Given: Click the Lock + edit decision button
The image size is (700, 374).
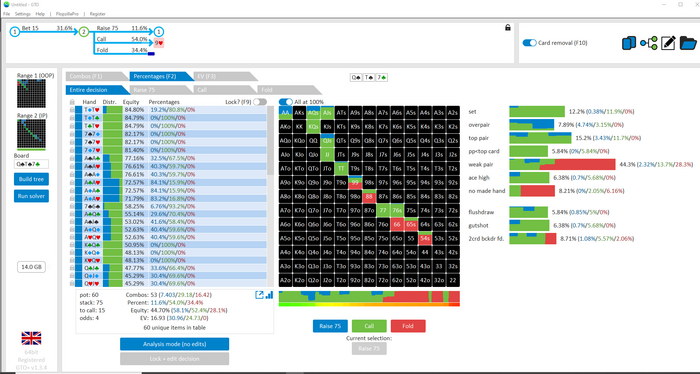Looking at the screenshot, I should pyautogui.click(x=175, y=359).
